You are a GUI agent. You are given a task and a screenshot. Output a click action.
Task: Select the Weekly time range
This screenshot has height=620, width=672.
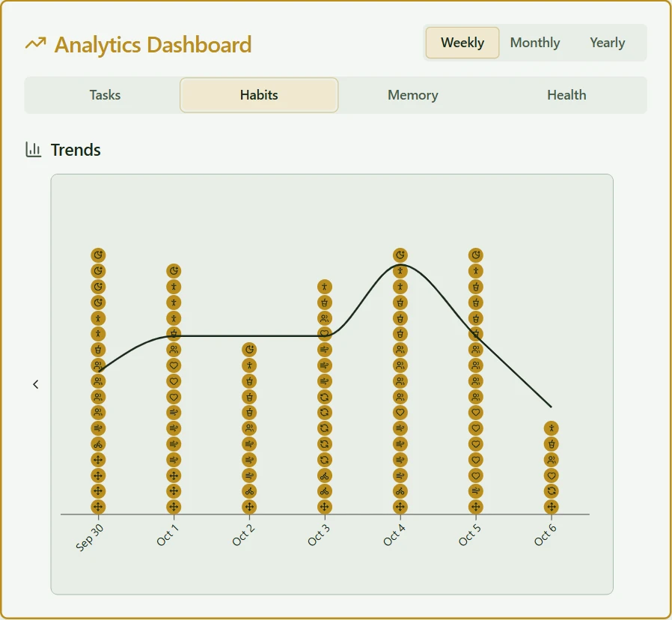tap(462, 43)
